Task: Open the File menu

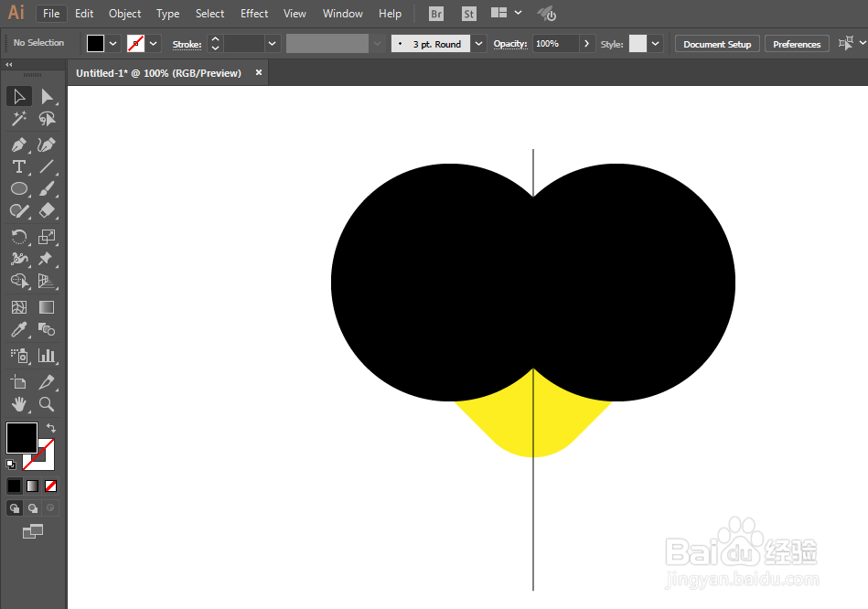Action: pyautogui.click(x=51, y=14)
